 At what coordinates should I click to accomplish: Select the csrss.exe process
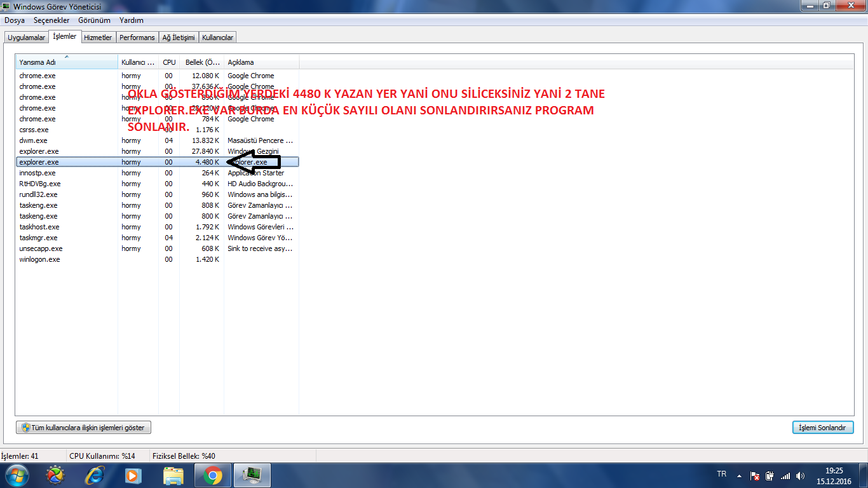[157, 130]
